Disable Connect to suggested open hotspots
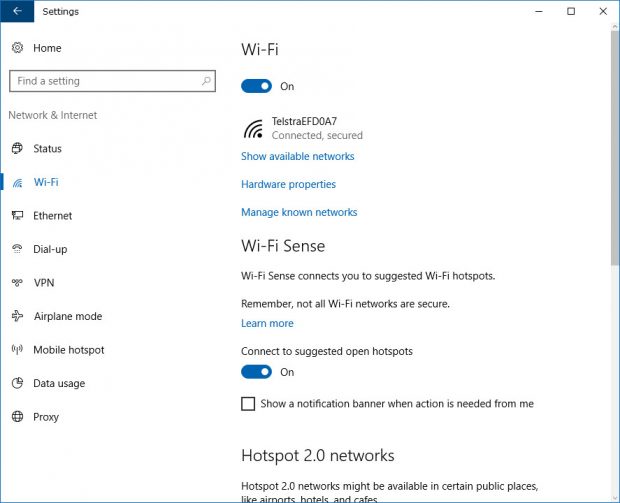Viewport: 620px width, 503px height. coord(256,372)
